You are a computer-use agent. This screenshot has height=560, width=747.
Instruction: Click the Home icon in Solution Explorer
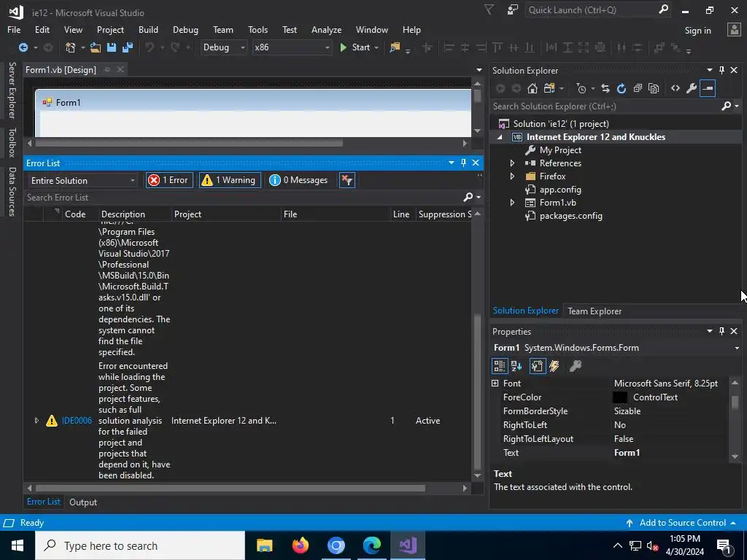click(x=532, y=88)
